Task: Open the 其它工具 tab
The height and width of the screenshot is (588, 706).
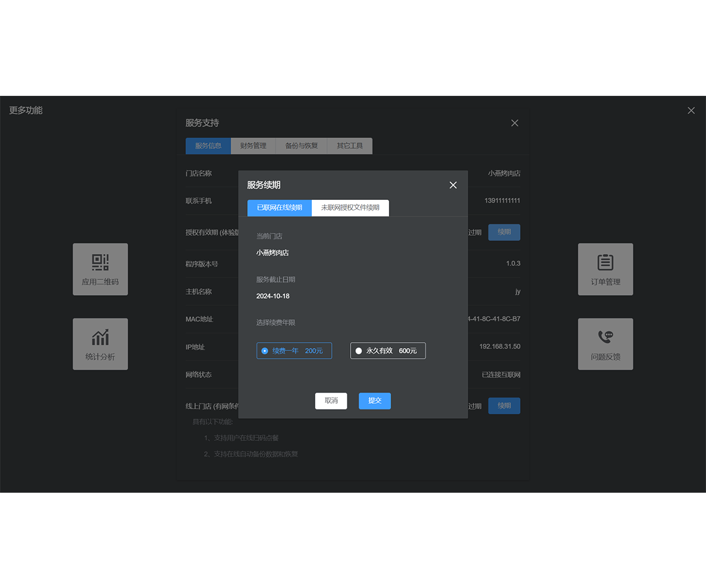Action: (349, 146)
